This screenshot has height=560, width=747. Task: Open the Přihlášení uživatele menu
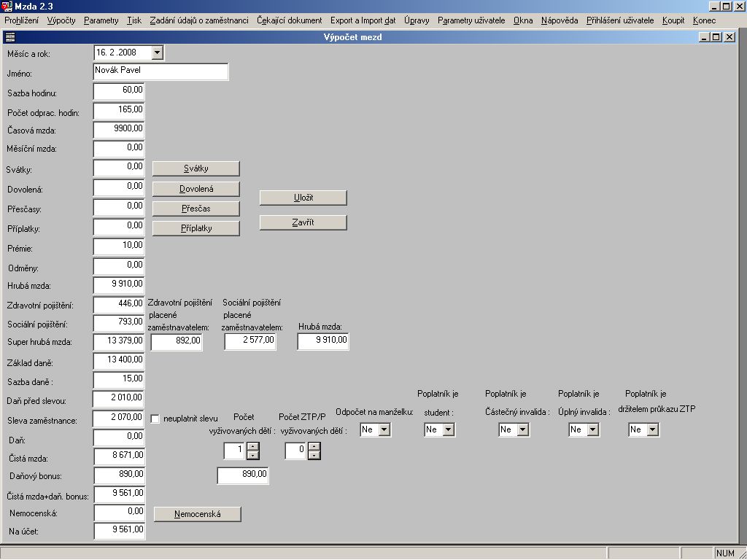tap(620, 20)
